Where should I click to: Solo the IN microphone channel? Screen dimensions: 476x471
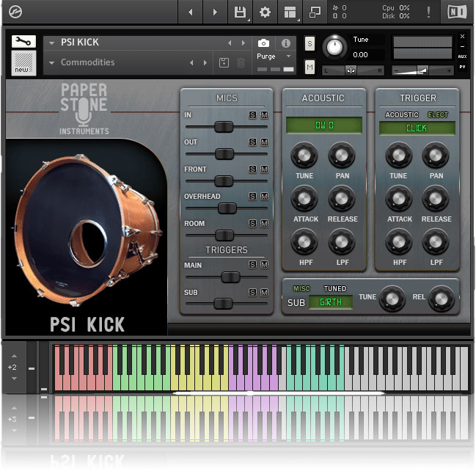point(252,115)
